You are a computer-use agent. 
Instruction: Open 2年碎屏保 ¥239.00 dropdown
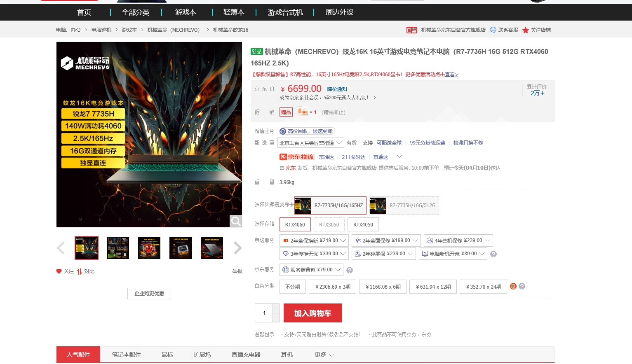(x=384, y=254)
